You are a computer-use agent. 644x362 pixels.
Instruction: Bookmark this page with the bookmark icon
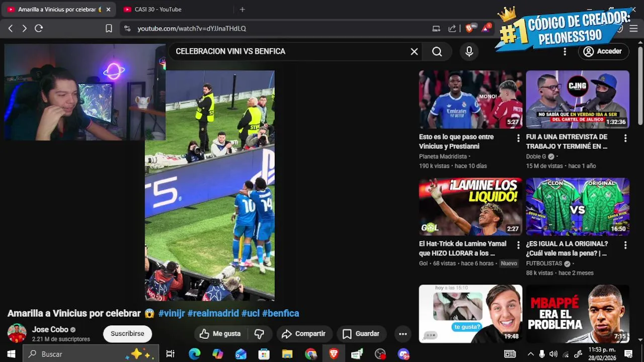pyautogui.click(x=109, y=29)
